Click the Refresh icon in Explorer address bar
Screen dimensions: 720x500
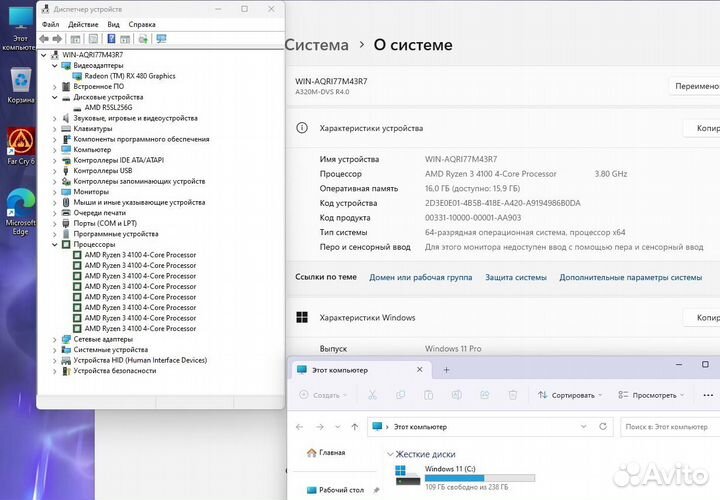pos(603,427)
